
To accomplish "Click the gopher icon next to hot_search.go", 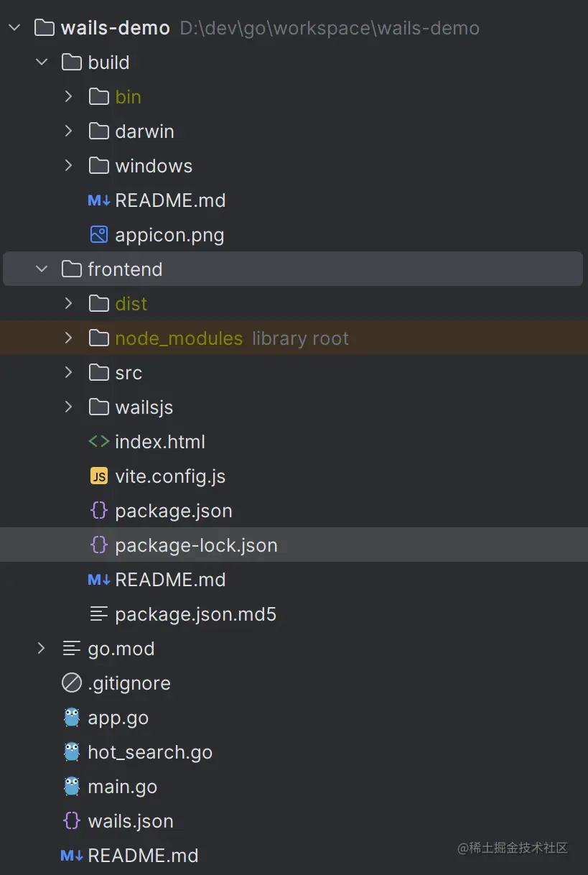I will tap(72, 752).
